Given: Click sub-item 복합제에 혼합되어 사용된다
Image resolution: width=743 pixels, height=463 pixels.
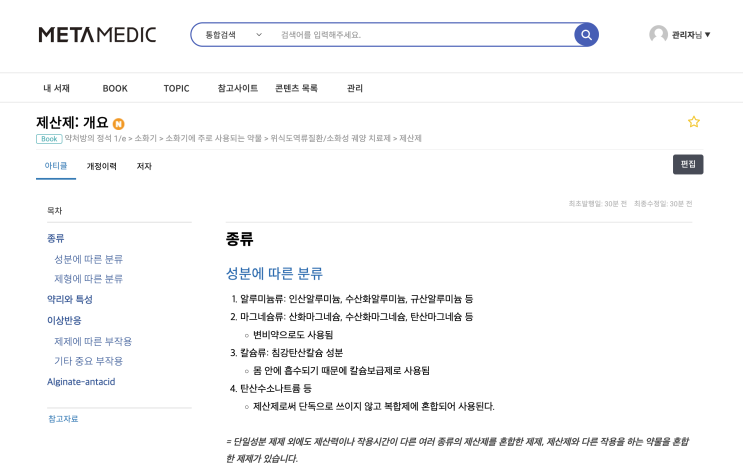Looking at the screenshot, I should 373,407.
